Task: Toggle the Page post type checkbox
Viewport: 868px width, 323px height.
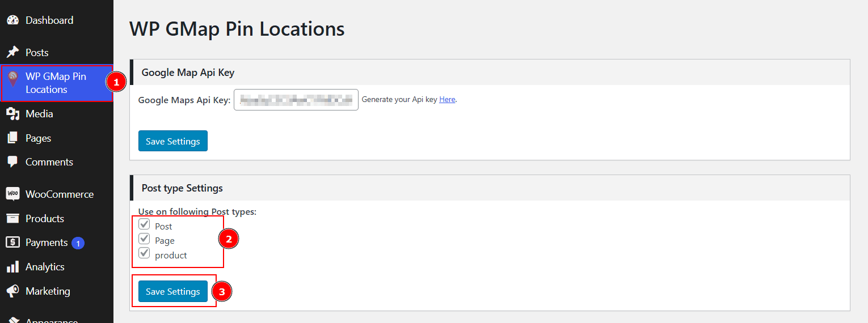Action: [x=144, y=239]
